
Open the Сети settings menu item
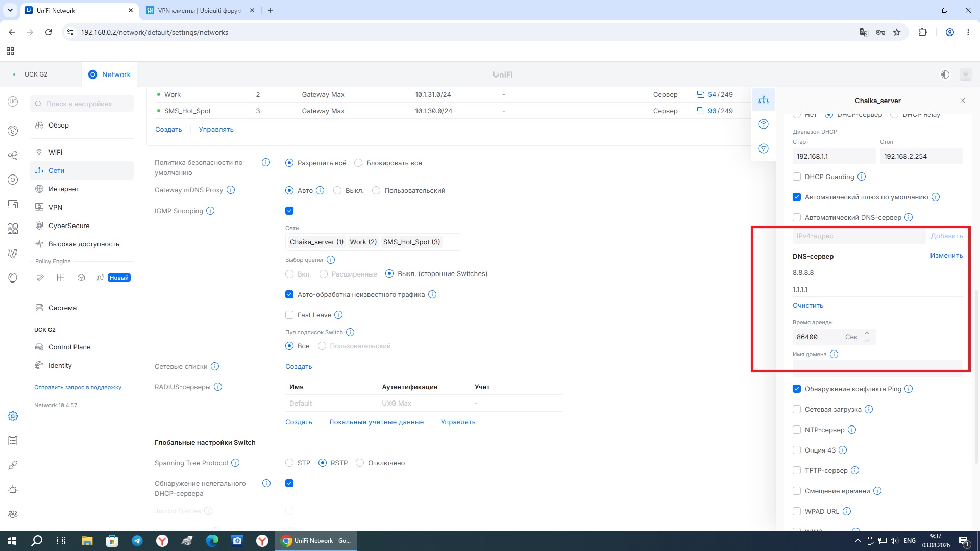[x=82, y=170]
